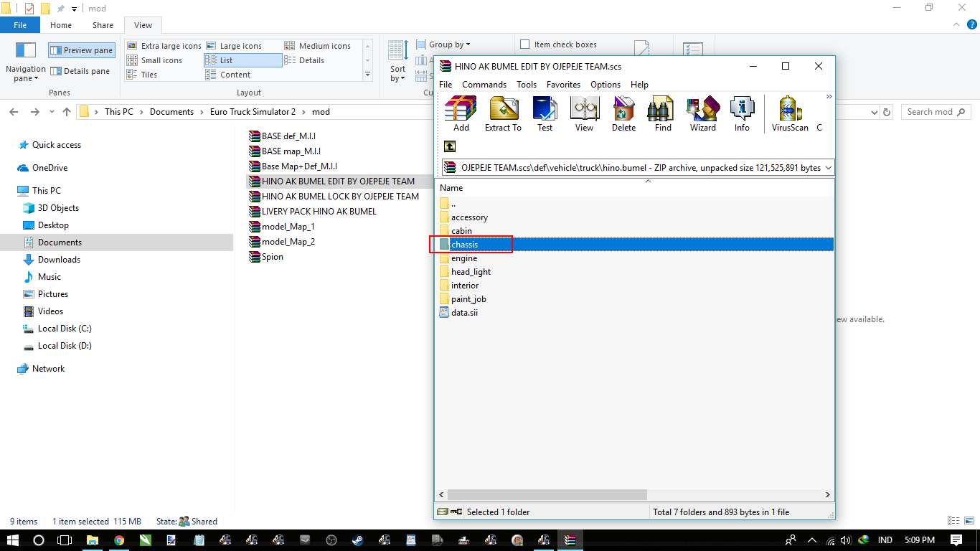Click the Add button in WinRAR toolbar

tap(461, 114)
